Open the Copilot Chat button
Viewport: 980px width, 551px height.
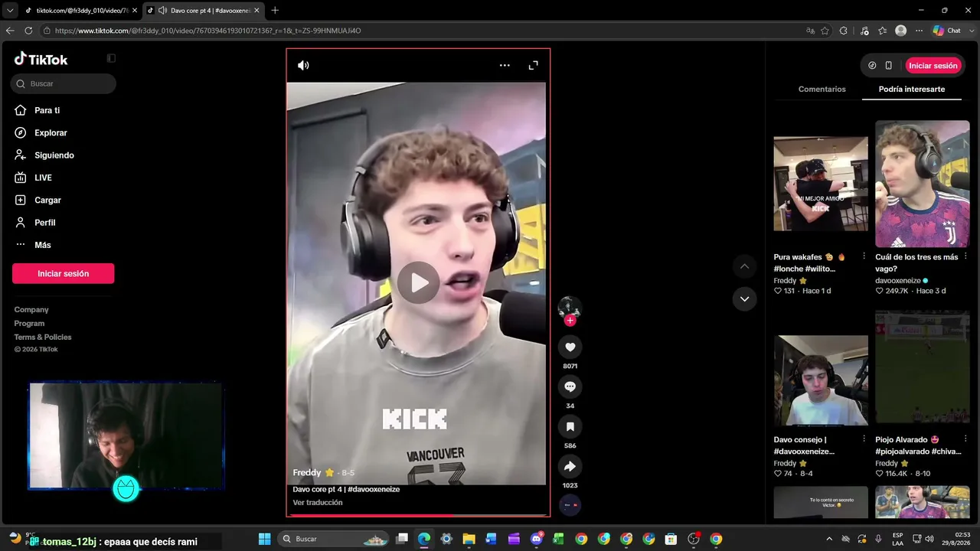947,31
